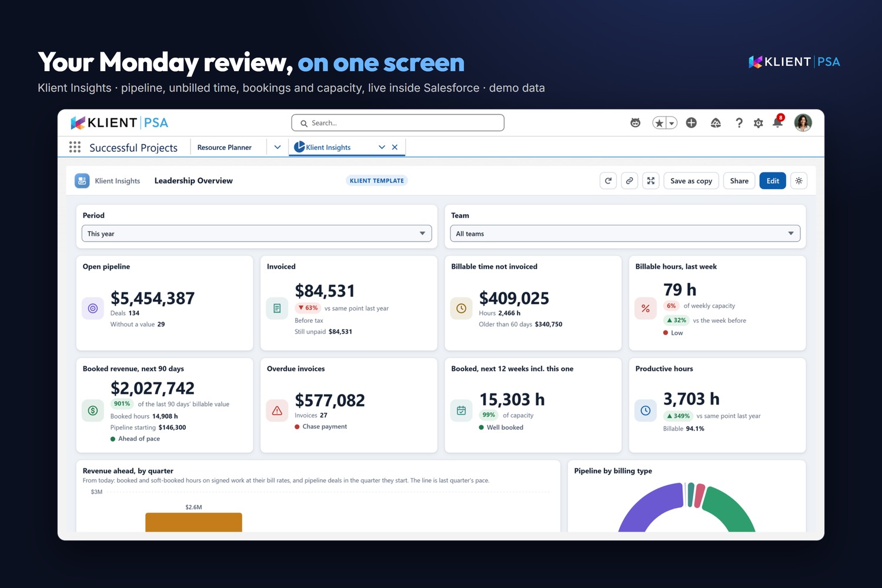Open the App Launcher grid icon

75,147
